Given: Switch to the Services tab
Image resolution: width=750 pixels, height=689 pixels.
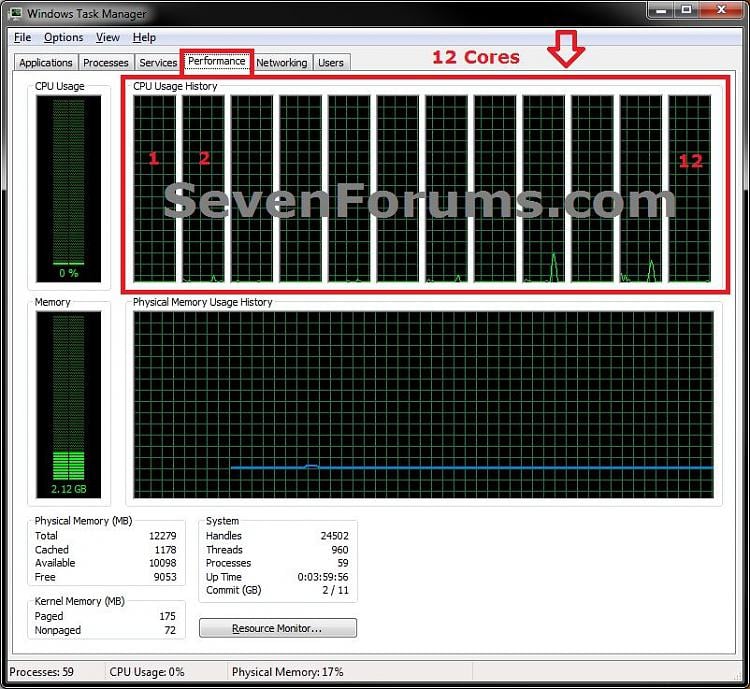Looking at the screenshot, I should pyautogui.click(x=158, y=63).
